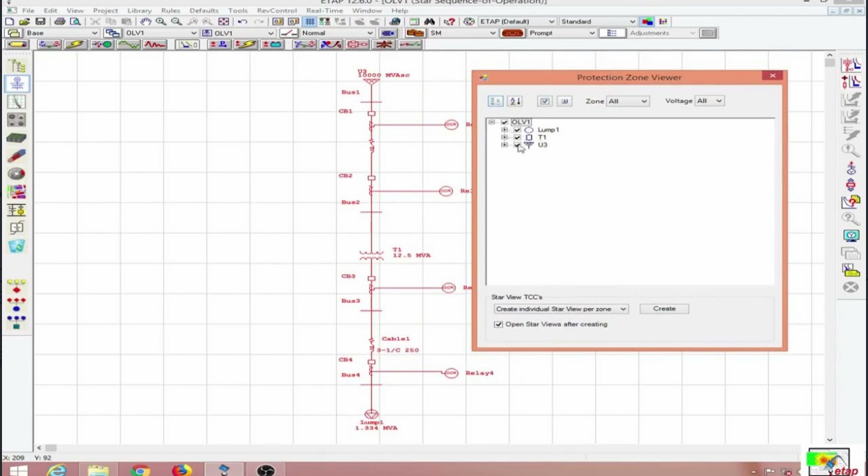This screenshot has width=868, height=476.
Task: Click the vertical scrollbar down arrow
Action: click(x=830, y=440)
